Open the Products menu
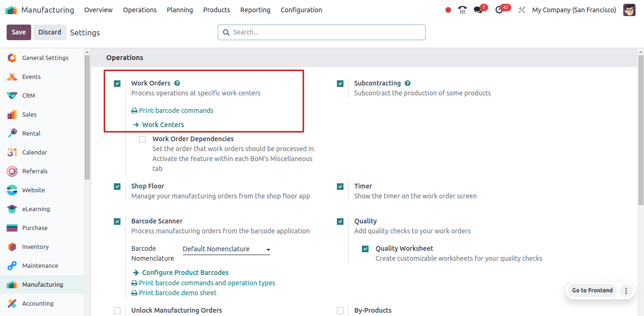The height and width of the screenshot is (316, 644). click(x=217, y=10)
